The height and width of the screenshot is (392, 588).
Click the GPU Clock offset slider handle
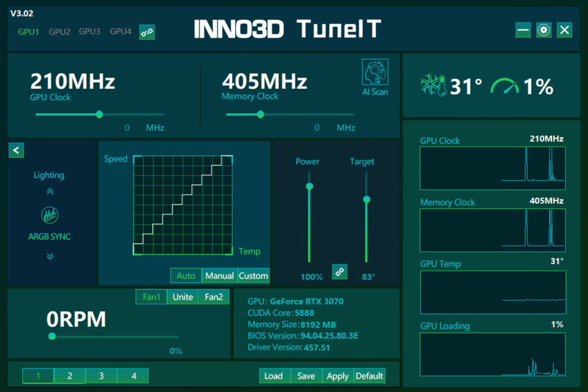pyautogui.click(x=99, y=114)
